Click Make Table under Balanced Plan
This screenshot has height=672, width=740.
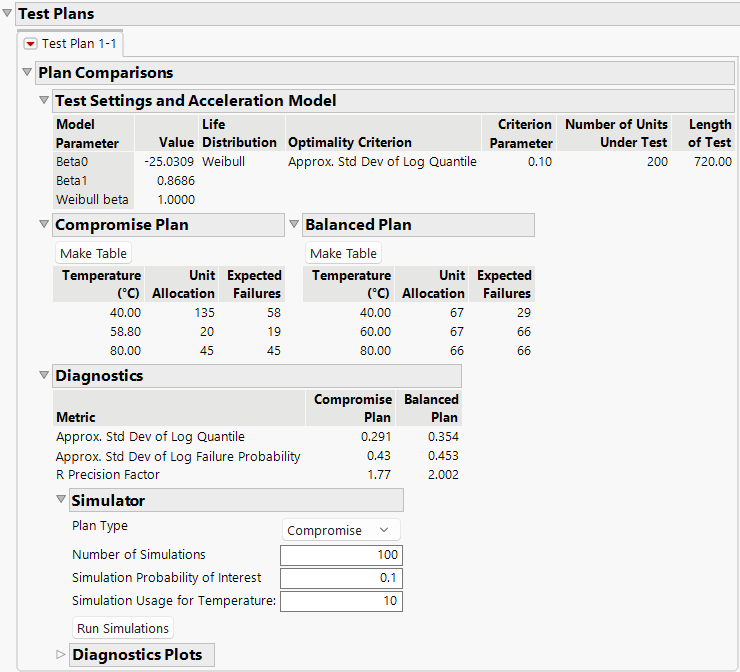click(344, 253)
